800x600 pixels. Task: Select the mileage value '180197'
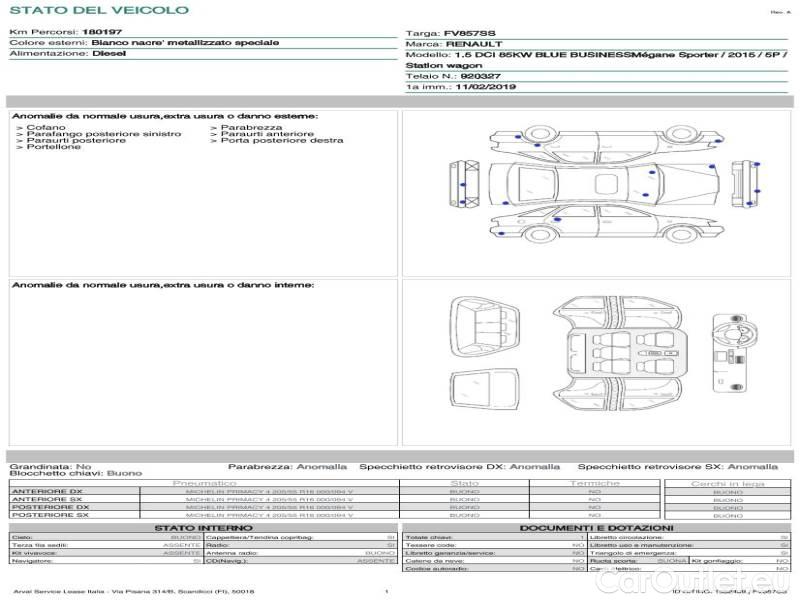102,32
